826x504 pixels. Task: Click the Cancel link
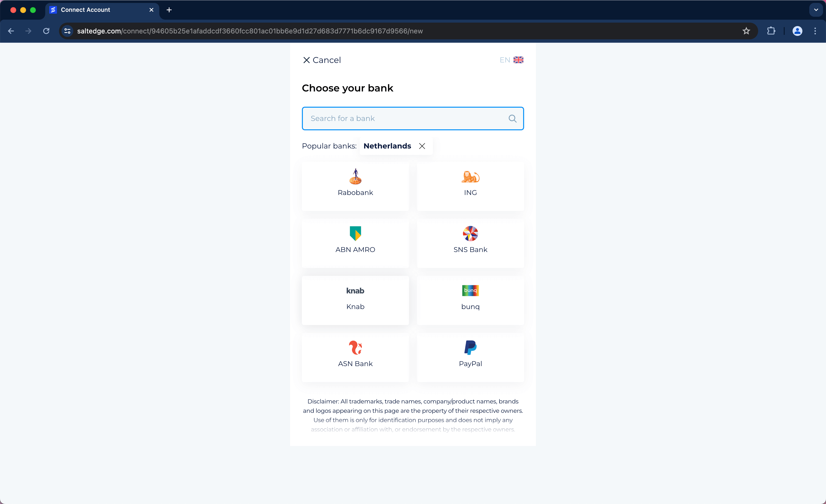coord(322,60)
